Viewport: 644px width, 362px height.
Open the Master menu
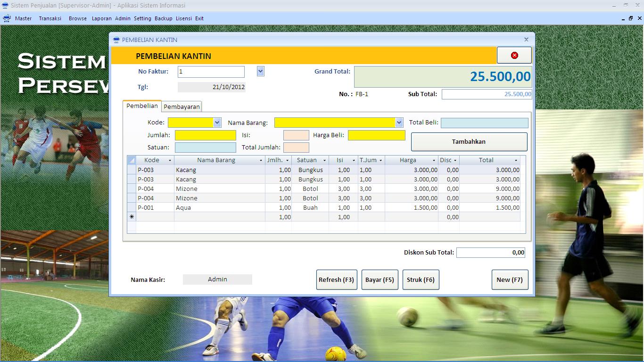(23, 18)
